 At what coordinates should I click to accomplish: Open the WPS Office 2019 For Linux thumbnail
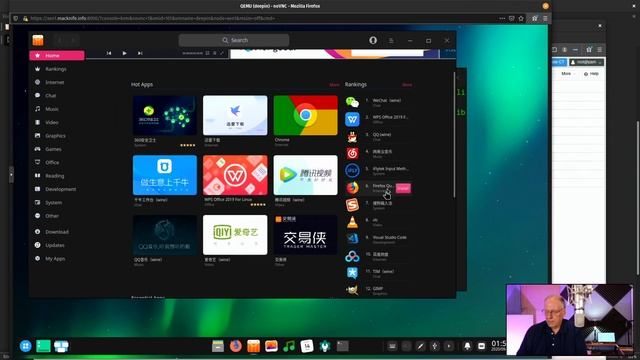click(235, 175)
